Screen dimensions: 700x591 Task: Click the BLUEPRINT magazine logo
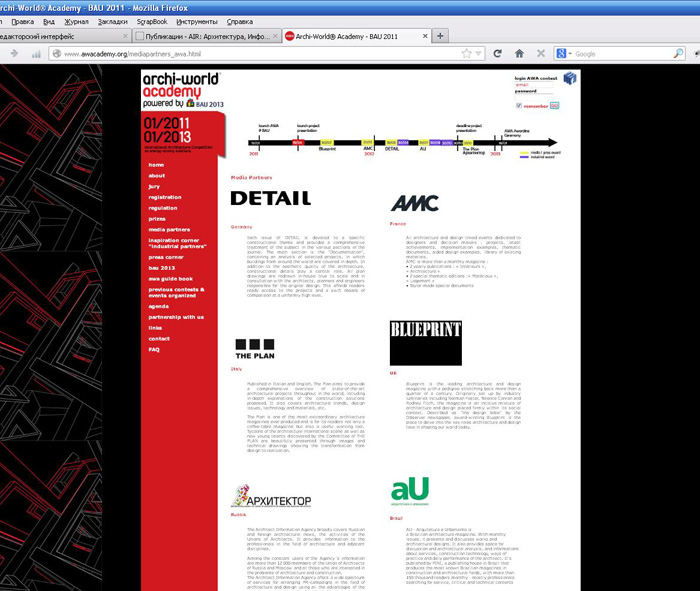(425, 343)
